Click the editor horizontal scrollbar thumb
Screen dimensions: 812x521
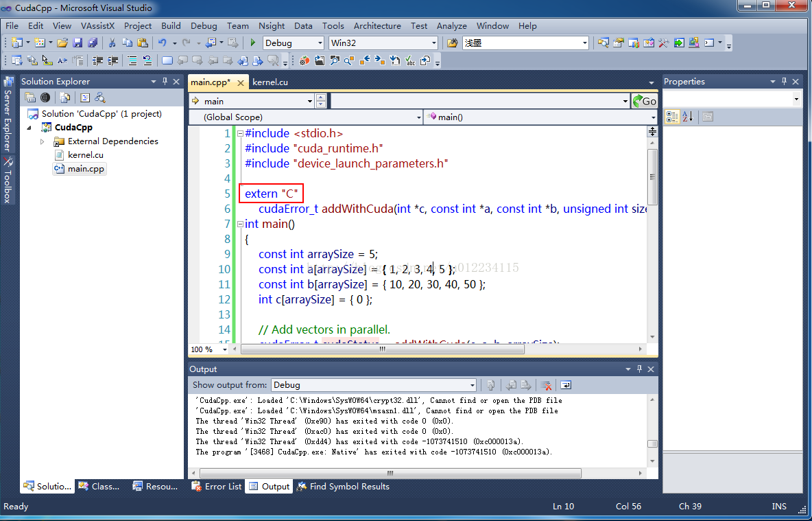tap(383, 349)
